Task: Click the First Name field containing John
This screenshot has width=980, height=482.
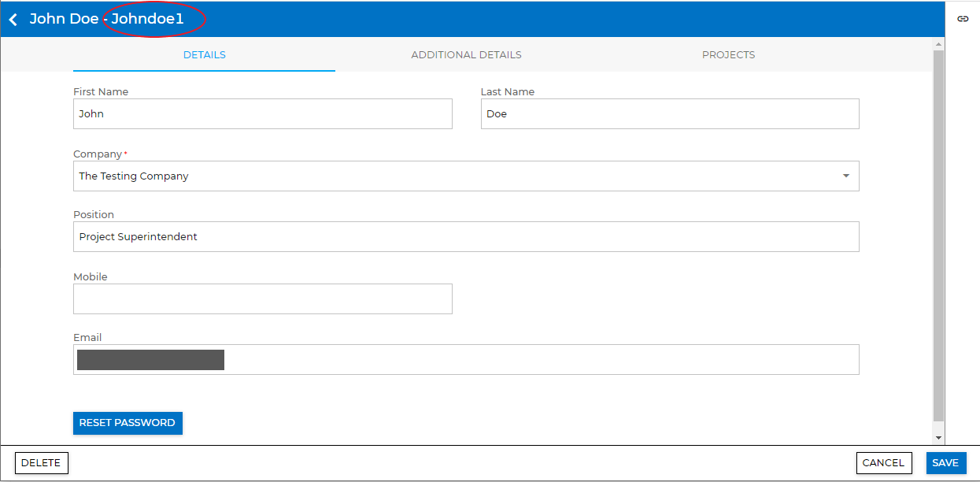Action: tap(262, 114)
